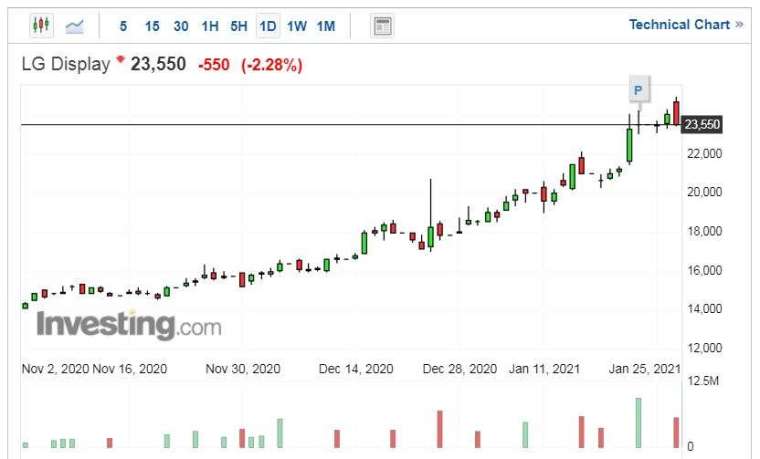The width and height of the screenshot is (760, 459).
Task: Click the 12,000 price axis label
Action: pyautogui.click(x=704, y=348)
